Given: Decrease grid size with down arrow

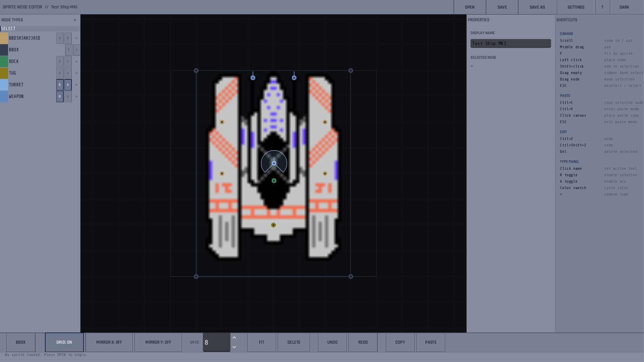Looking at the screenshot, I should point(234,347).
